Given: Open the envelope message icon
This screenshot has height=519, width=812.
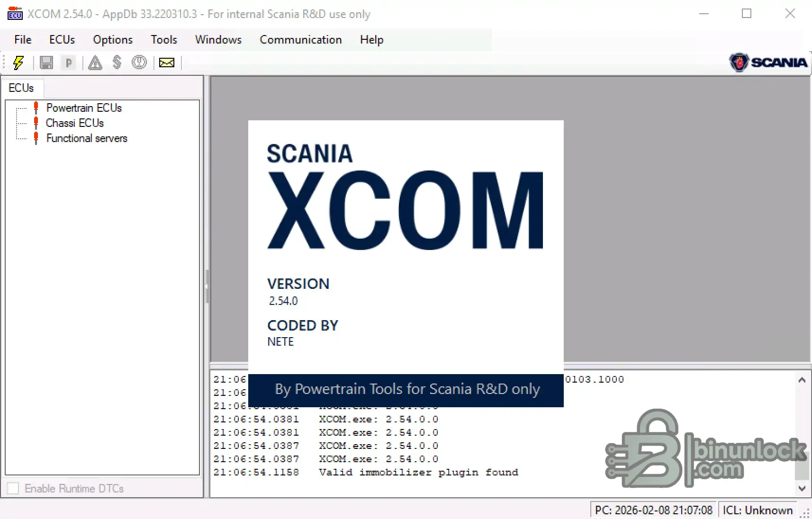Looking at the screenshot, I should [167, 63].
